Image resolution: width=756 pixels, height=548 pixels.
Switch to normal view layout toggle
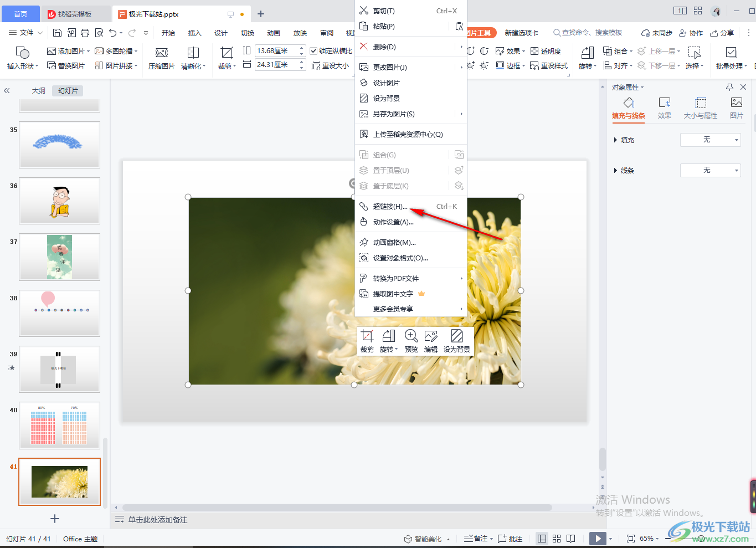[542, 539]
